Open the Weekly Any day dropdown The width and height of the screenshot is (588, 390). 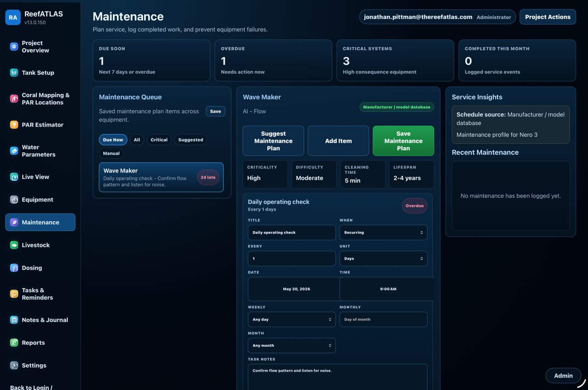[292, 319]
